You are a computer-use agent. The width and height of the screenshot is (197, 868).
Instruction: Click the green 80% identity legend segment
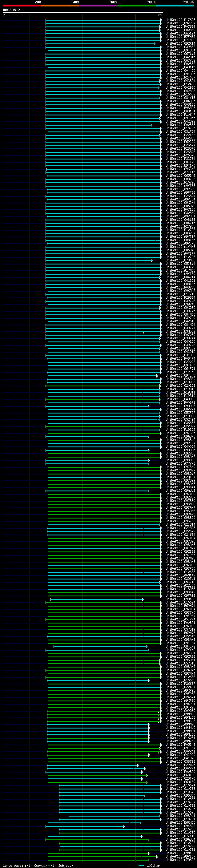pyautogui.click(x=137, y=6)
